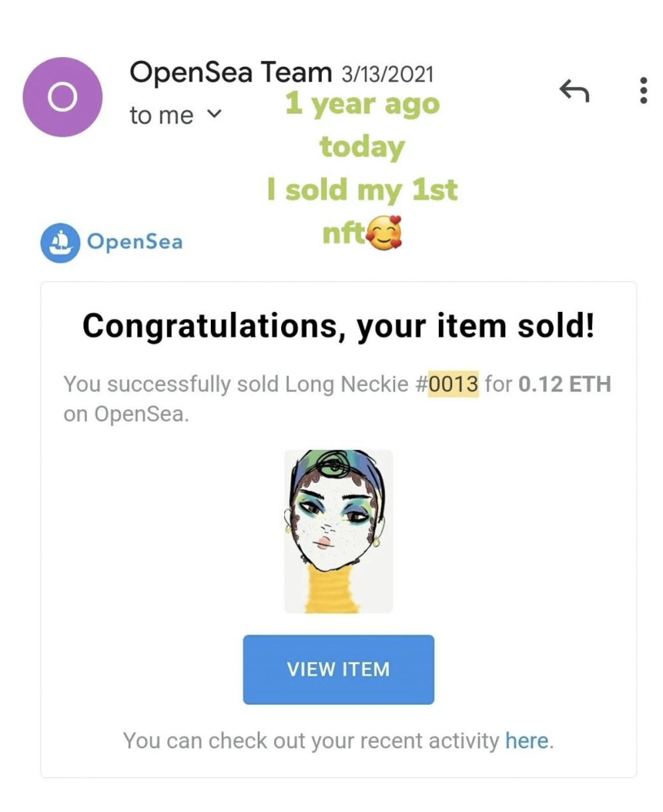This screenshot has width=663, height=812.
Task: Tap the purple sender avatar circle
Action: [62, 97]
